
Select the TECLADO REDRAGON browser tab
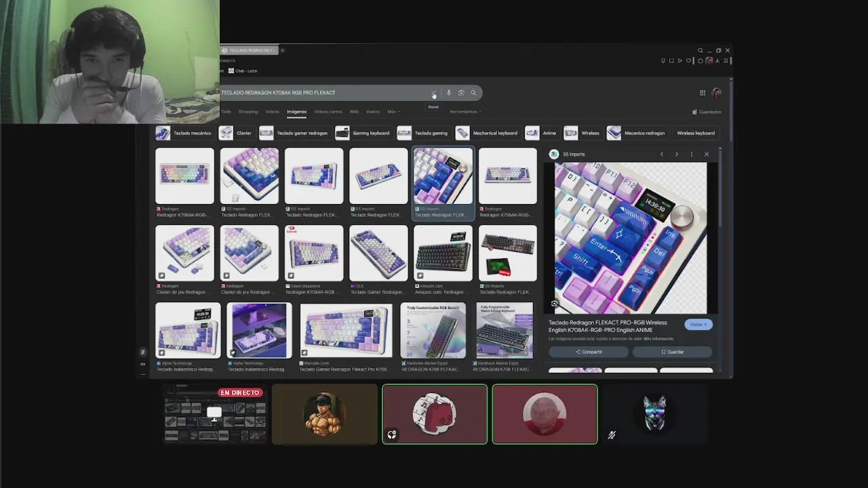[248, 50]
